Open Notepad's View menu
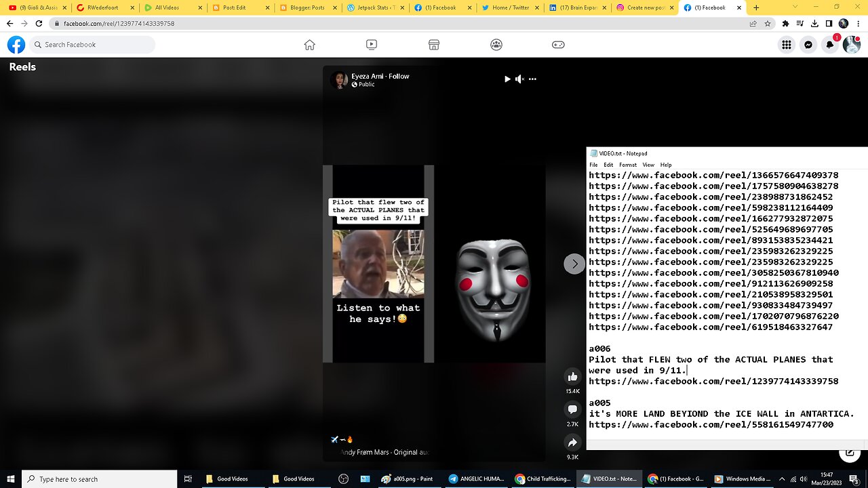The width and height of the screenshot is (868, 488). coord(648,165)
